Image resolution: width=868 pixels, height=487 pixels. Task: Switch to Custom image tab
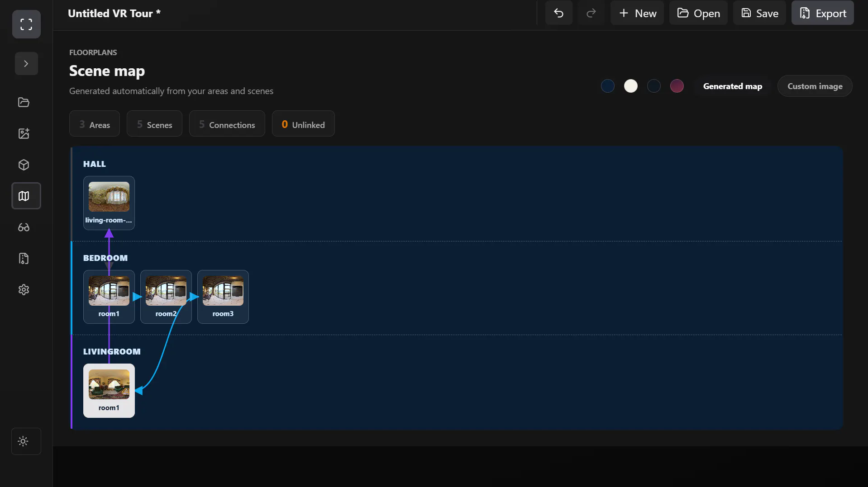coord(815,86)
